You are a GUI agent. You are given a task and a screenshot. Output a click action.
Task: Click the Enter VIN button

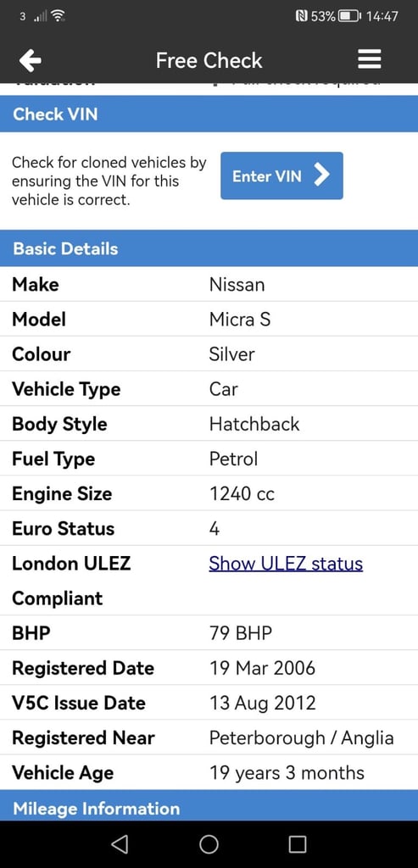coord(281,176)
